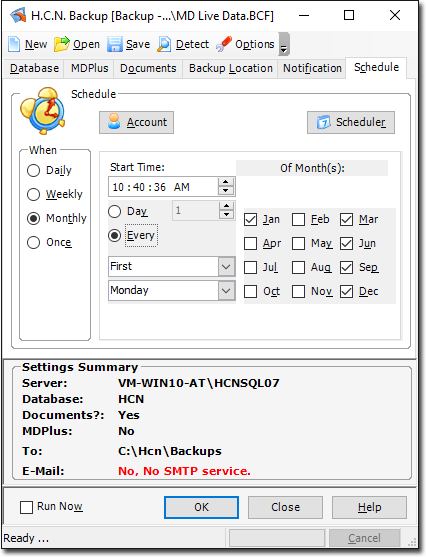Screen dimensions: 426x557
Task: Click the New file icon in toolbar
Action: coord(14,44)
